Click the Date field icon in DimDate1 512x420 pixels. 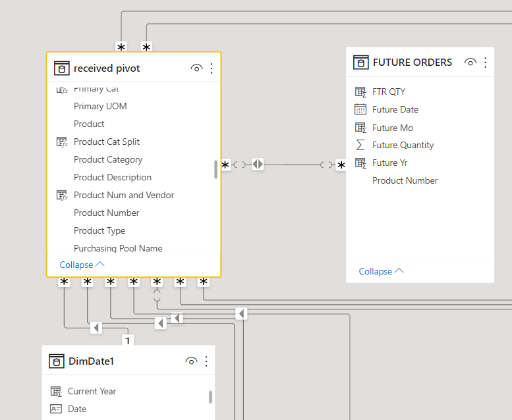click(x=56, y=409)
